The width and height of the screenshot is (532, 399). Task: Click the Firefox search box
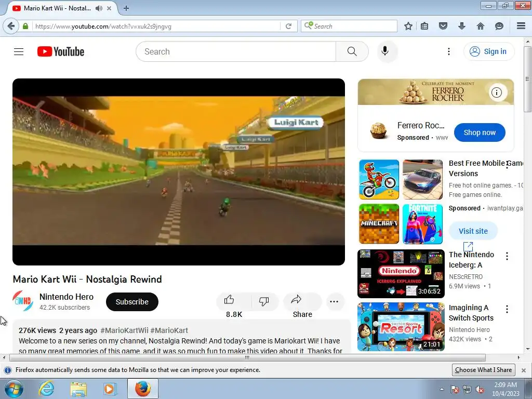click(x=349, y=26)
